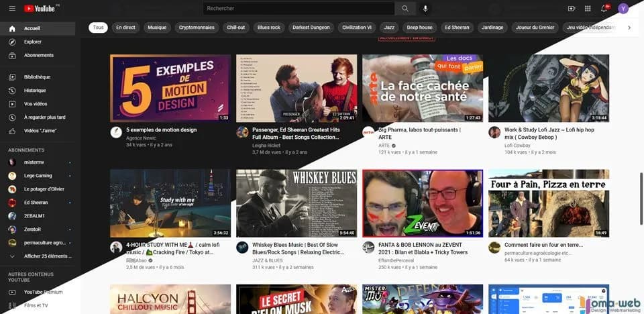Click the search magnifier button
Image resolution: width=644 pixels, height=314 pixels.
point(405,8)
